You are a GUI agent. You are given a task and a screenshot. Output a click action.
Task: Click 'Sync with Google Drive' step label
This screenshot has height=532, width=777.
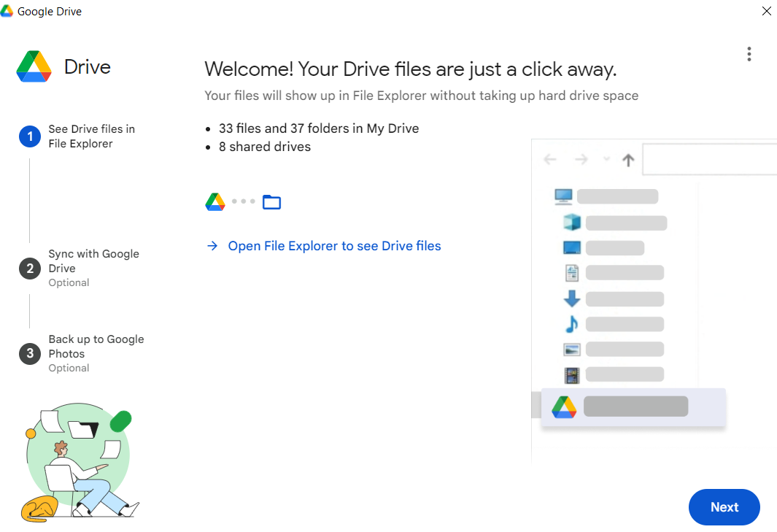(93, 261)
